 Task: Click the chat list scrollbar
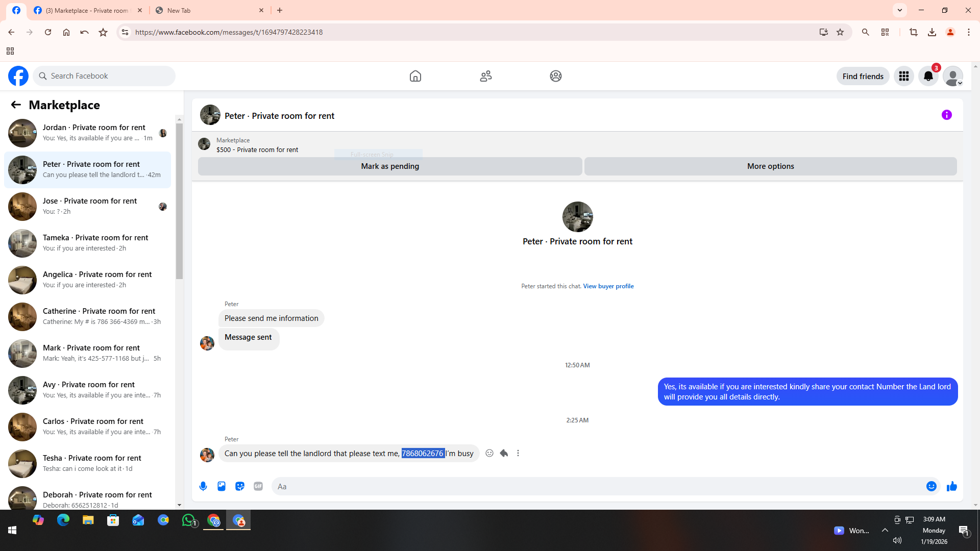179,202
